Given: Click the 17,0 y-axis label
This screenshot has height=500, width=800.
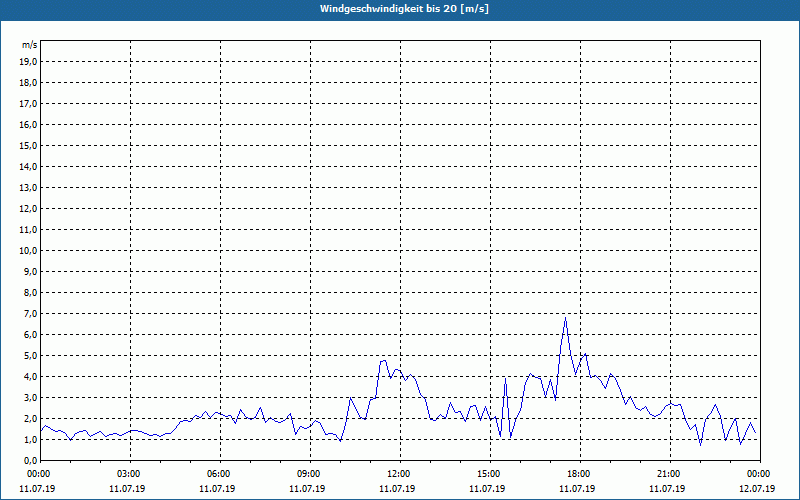Looking at the screenshot, I should pos(28,104).
